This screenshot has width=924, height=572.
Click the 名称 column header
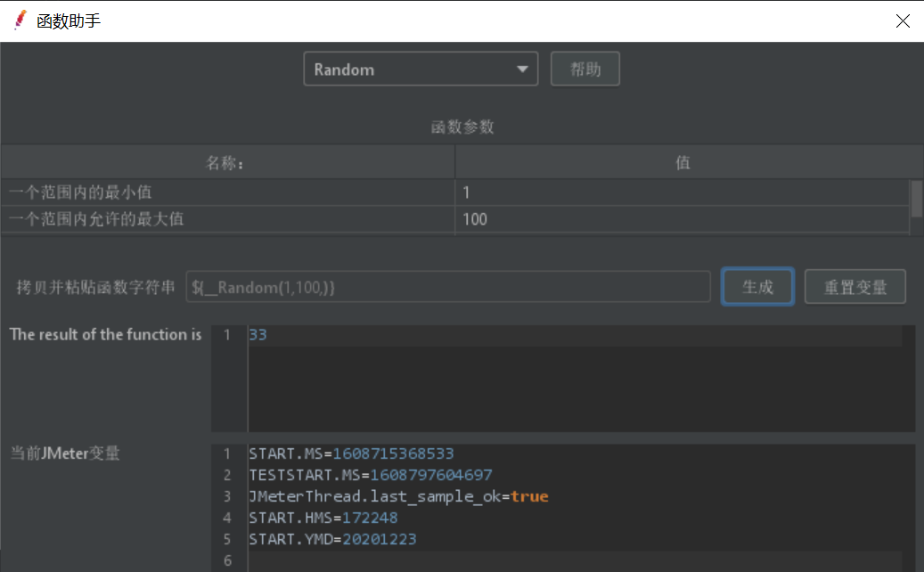point(227,163)
